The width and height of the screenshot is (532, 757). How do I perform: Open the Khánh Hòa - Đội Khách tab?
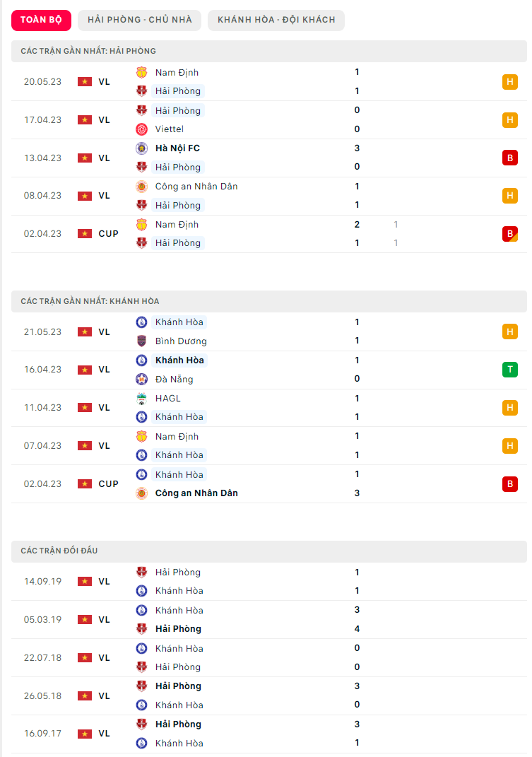(x=276, y=20)
